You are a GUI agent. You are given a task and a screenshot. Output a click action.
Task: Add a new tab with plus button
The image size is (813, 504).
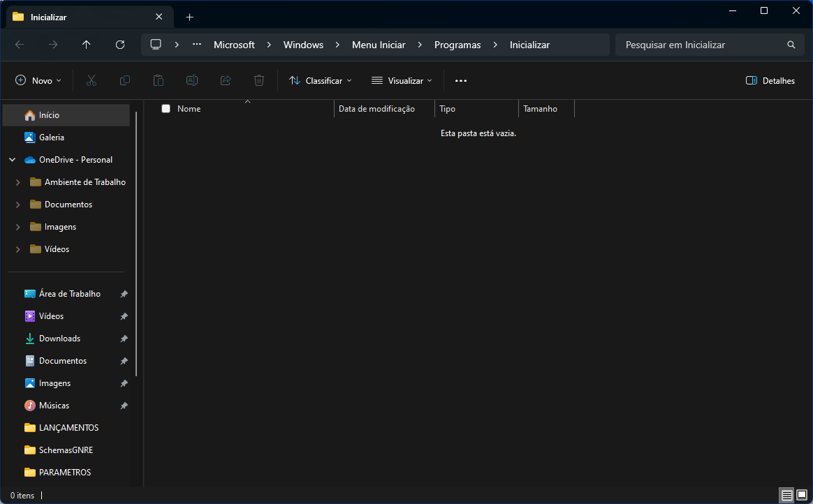coord(190,17)
